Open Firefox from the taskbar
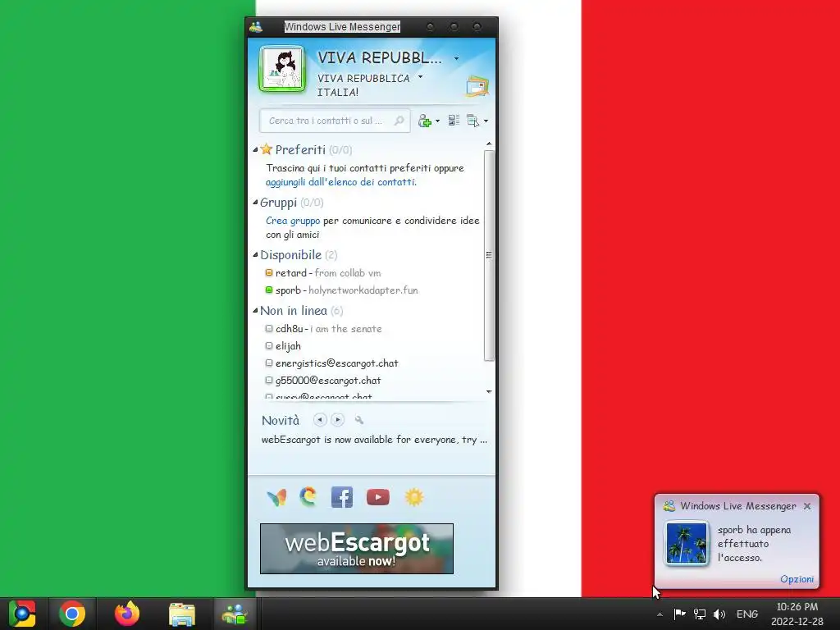 (127, 614)
